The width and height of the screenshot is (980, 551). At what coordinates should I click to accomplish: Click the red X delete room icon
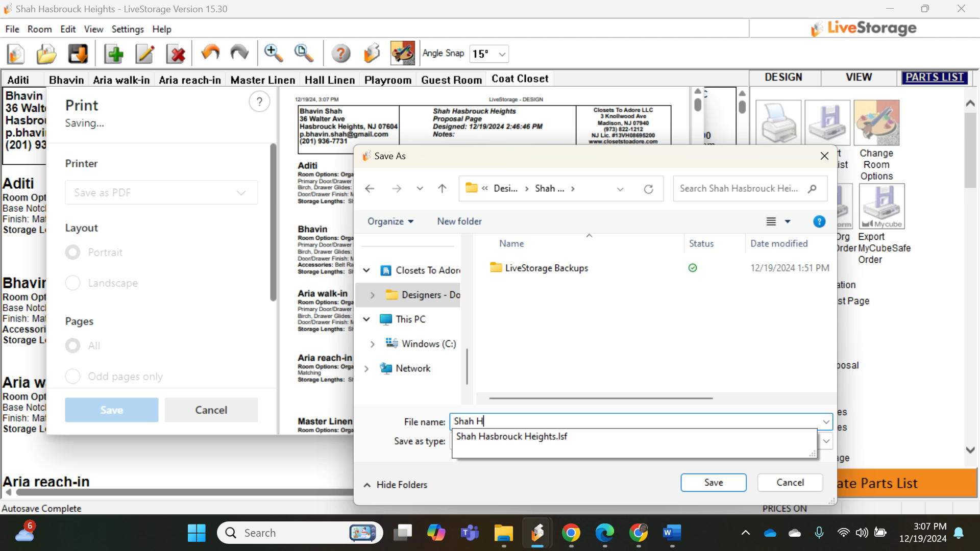(x=177, y=54)
